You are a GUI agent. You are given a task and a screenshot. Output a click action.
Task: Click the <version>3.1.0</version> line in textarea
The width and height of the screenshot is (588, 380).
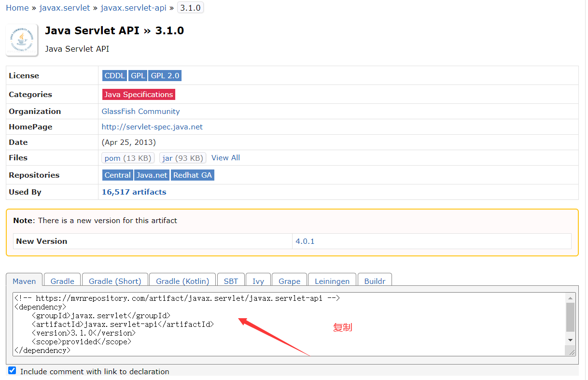(84, 333)
